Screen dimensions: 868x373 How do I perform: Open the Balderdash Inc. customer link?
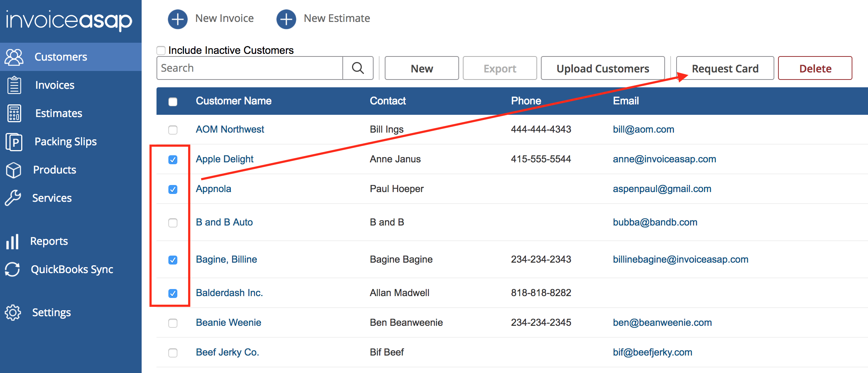(229, 293)
